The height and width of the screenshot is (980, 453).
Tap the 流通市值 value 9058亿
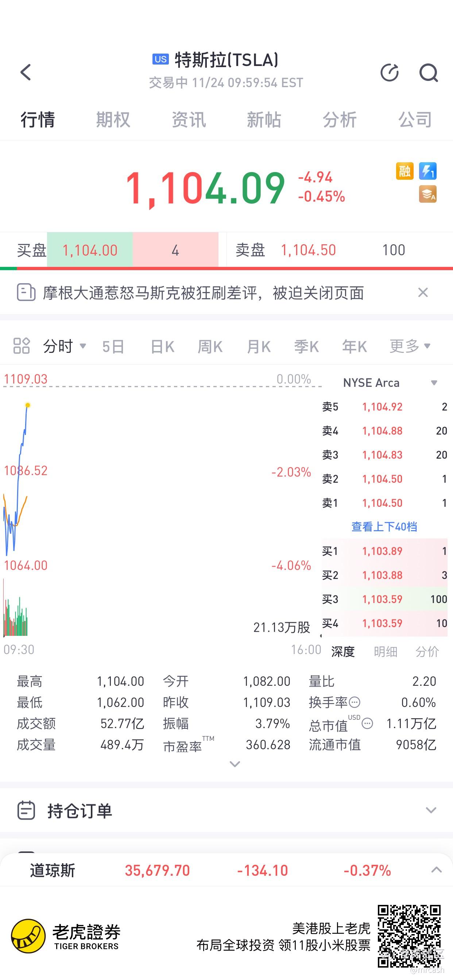[x=416, y=744]
